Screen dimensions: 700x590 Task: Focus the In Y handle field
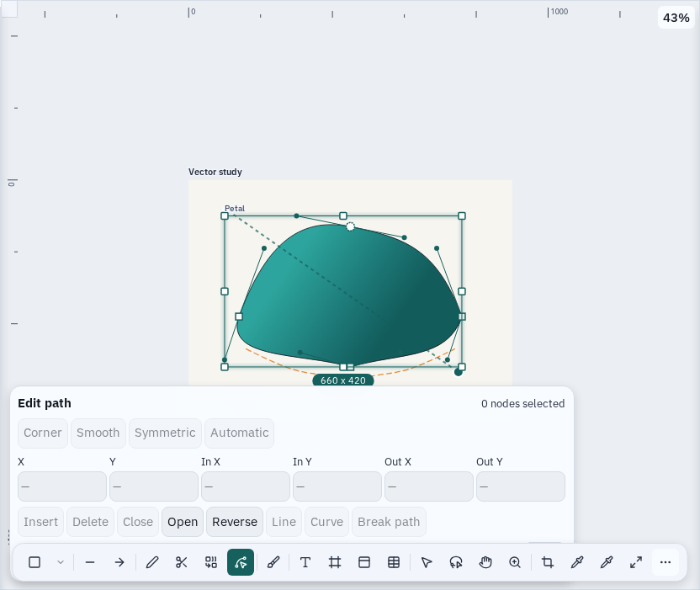tap(337, 486)
